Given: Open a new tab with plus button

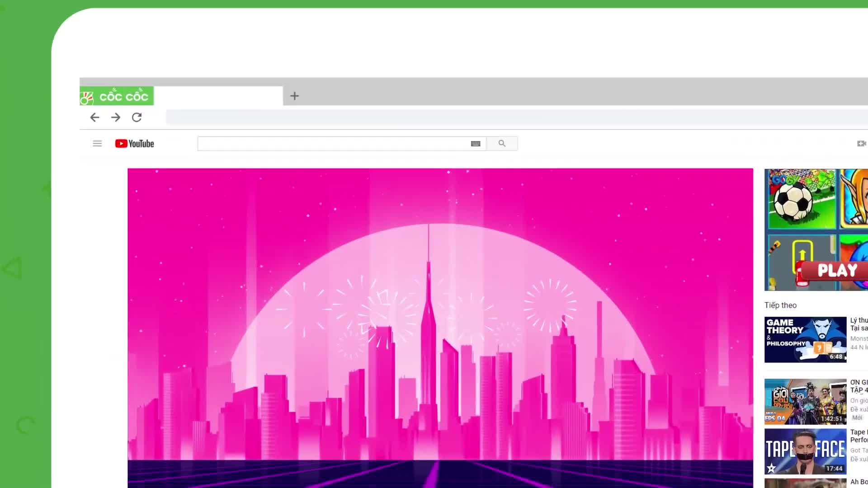Looking at the screenshot, I should click(x=294, y=96).
